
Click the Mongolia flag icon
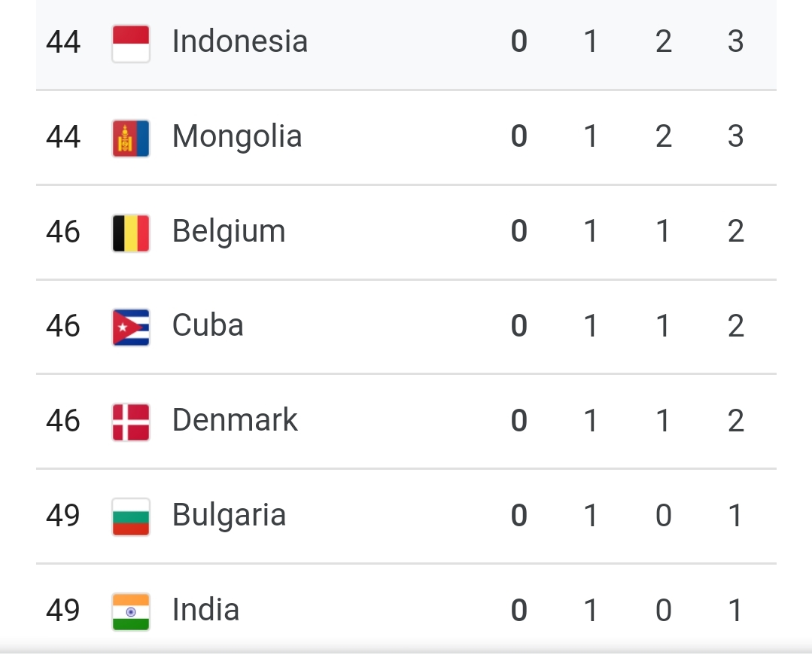point(131,139)
